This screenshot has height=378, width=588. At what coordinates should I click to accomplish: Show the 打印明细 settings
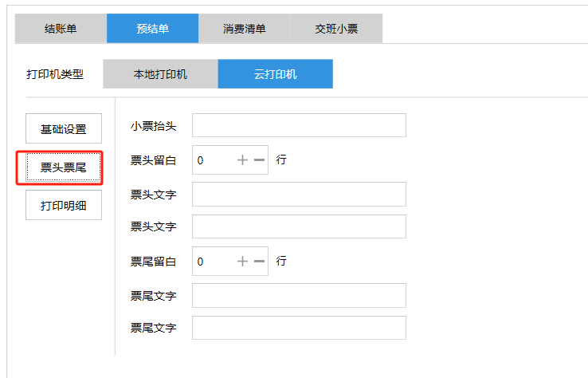[x=64, y=205]
